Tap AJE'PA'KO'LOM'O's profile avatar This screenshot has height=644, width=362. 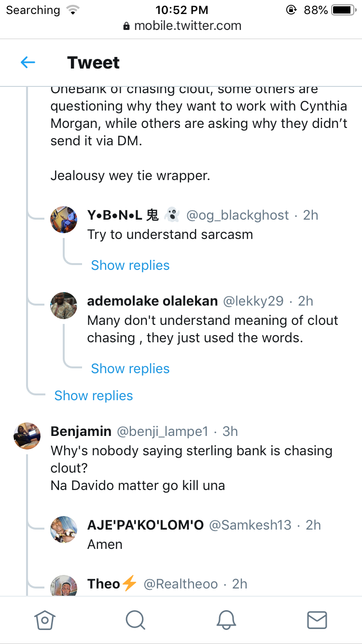point(64,530)
